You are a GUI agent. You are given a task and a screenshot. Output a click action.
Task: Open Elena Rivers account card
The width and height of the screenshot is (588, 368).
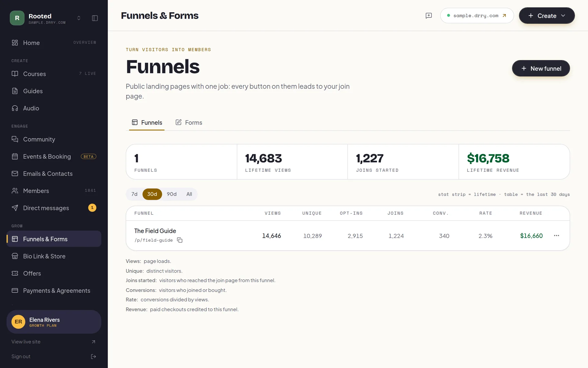coord(54,322)
